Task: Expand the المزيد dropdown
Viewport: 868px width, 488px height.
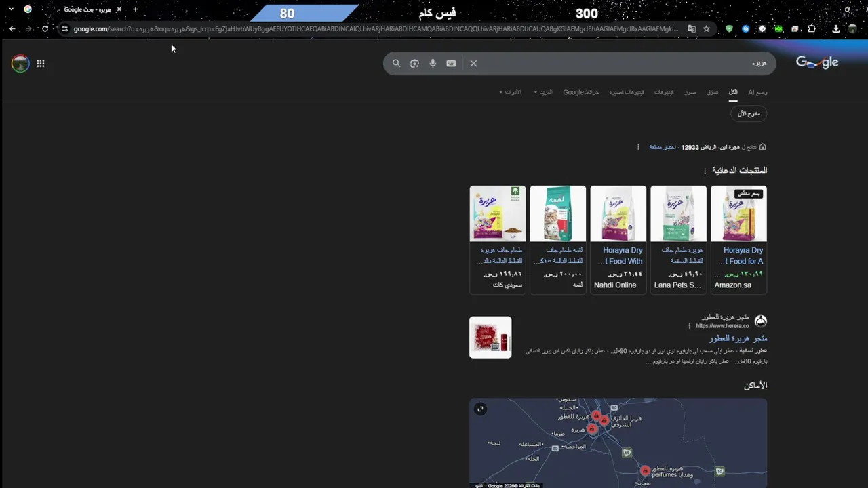Action: click(x=545, y=92)
